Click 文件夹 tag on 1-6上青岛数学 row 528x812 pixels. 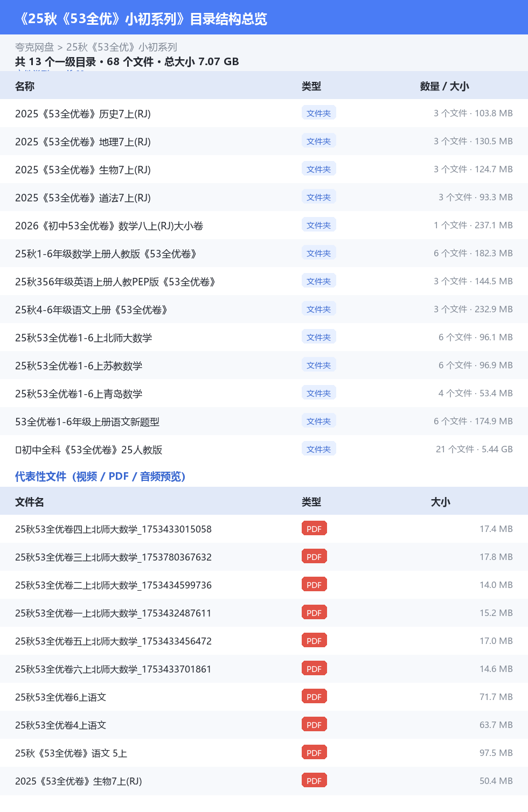319,393
